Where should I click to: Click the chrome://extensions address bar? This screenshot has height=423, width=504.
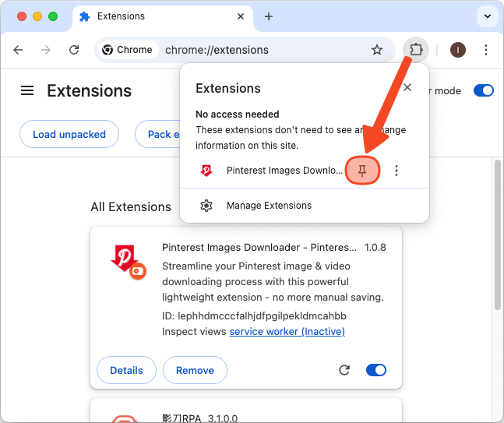(x=245, y=50)
